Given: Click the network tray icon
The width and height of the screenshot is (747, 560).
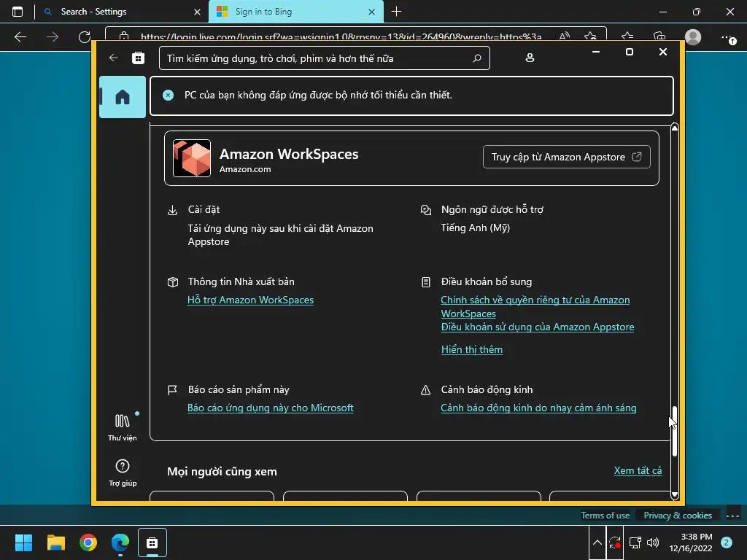Looking at the screenshot, I should tap(635, 542).
